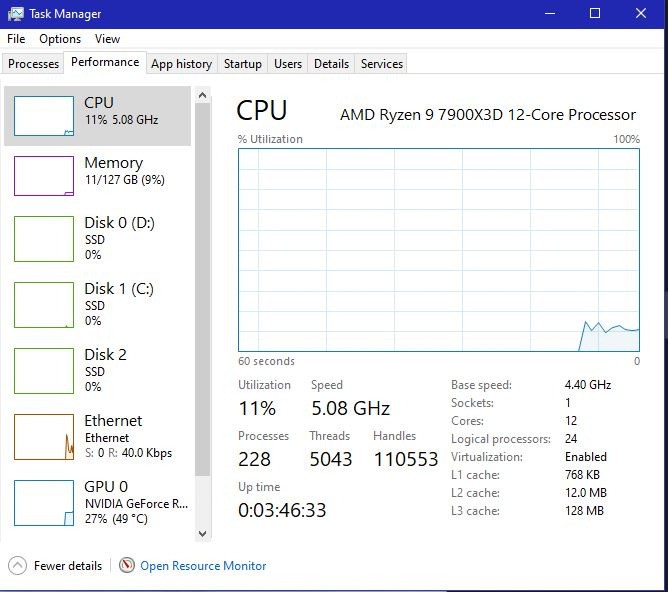View Ethernet network activity graph
668x592 pixels.
44,436
